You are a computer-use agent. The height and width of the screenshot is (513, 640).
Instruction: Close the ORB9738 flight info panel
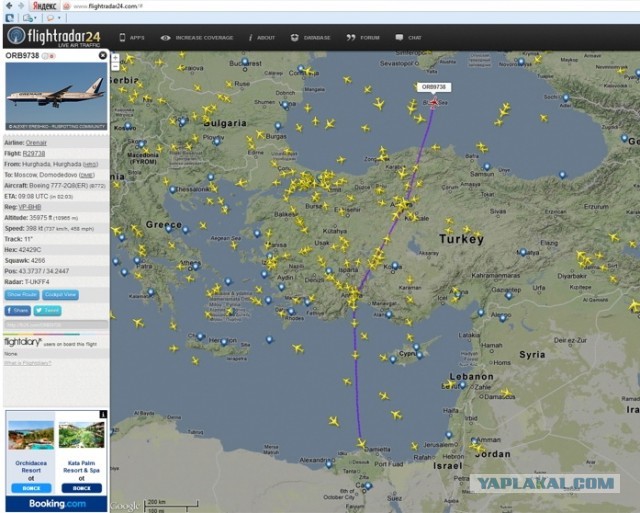point(102,55)
